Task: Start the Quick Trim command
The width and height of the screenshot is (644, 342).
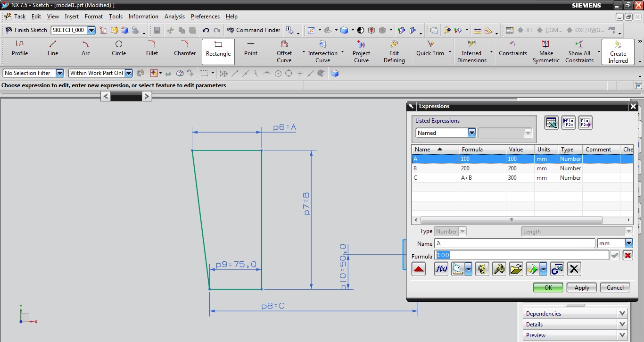Action: click(430, 48)
